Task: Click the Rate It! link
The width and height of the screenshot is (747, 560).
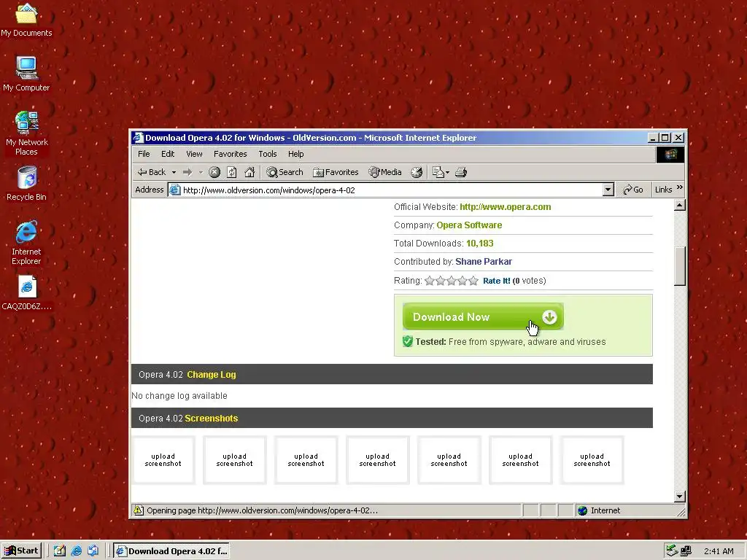Action: (x=496, y=281)
